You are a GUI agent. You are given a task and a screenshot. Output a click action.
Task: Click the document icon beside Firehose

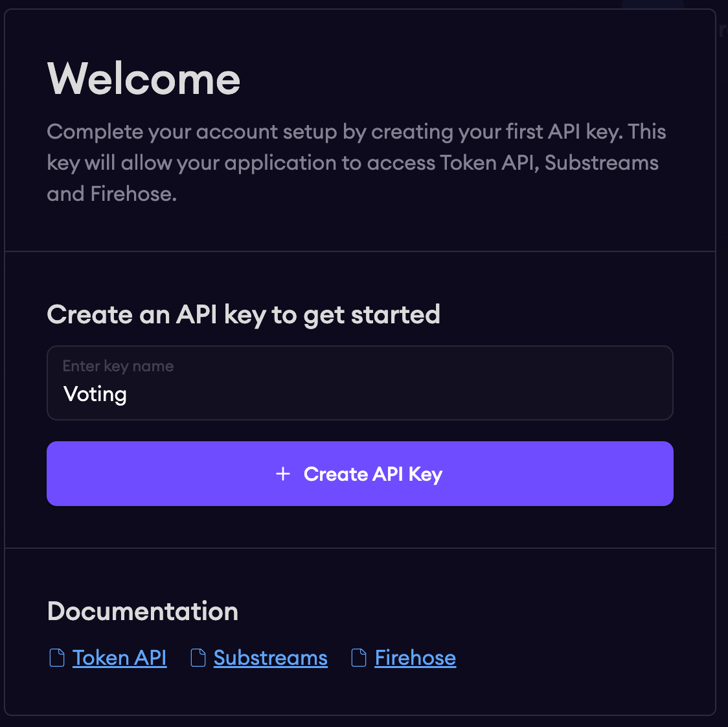pos(359,658)
